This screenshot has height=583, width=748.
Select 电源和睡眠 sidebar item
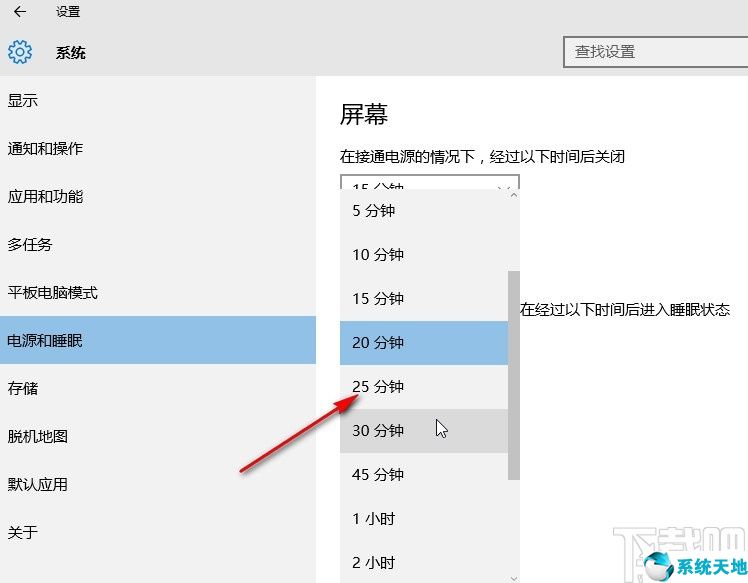pos(158,340)
